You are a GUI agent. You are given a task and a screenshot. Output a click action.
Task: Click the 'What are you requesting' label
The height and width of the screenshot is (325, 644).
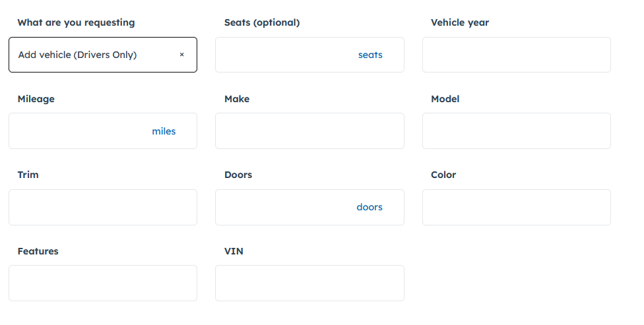[x=76, y=22]
